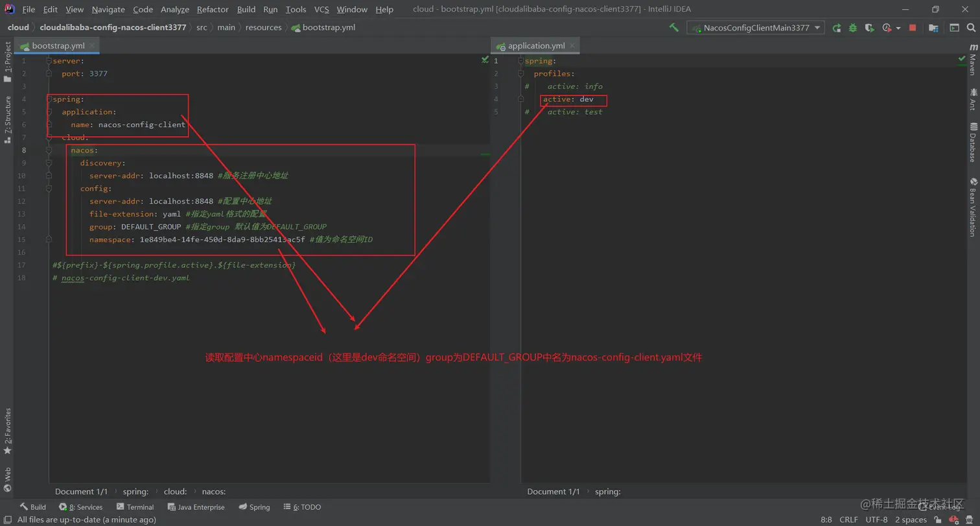This screenshot has height=526, width=980.
Task: Open the File menu
Action: point(29,9)
